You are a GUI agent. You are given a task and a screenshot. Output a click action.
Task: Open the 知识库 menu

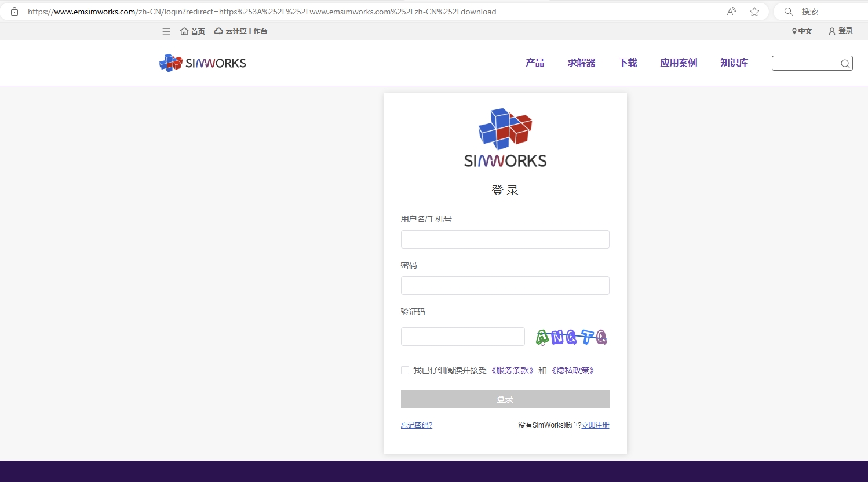(x=734, y=63)
